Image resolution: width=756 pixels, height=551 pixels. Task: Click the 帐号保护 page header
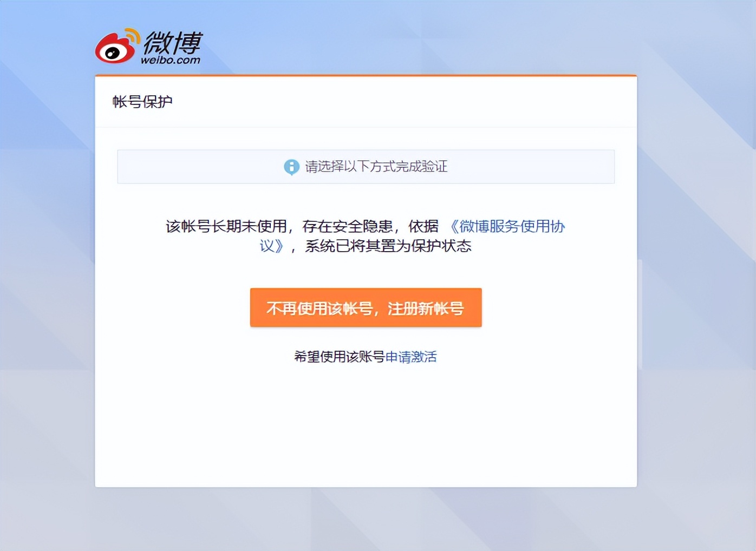pyautogui.click(x=142, y=102)
